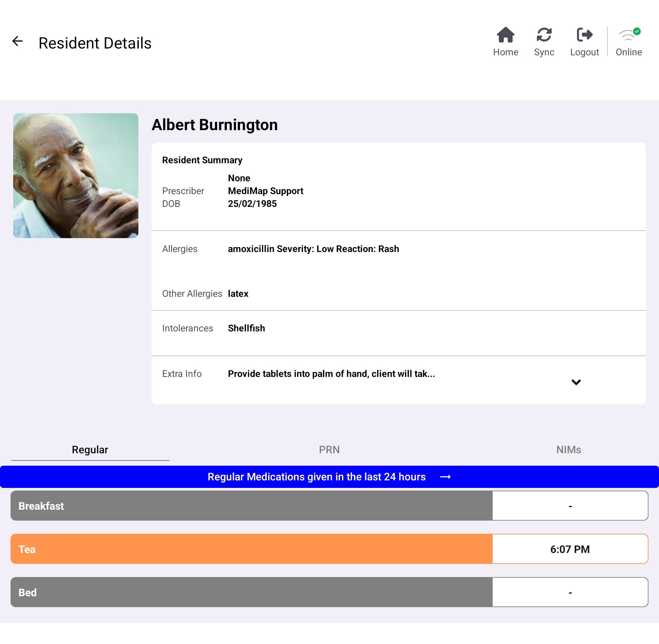Click the 6:07 PM time cell

(570, 549)
